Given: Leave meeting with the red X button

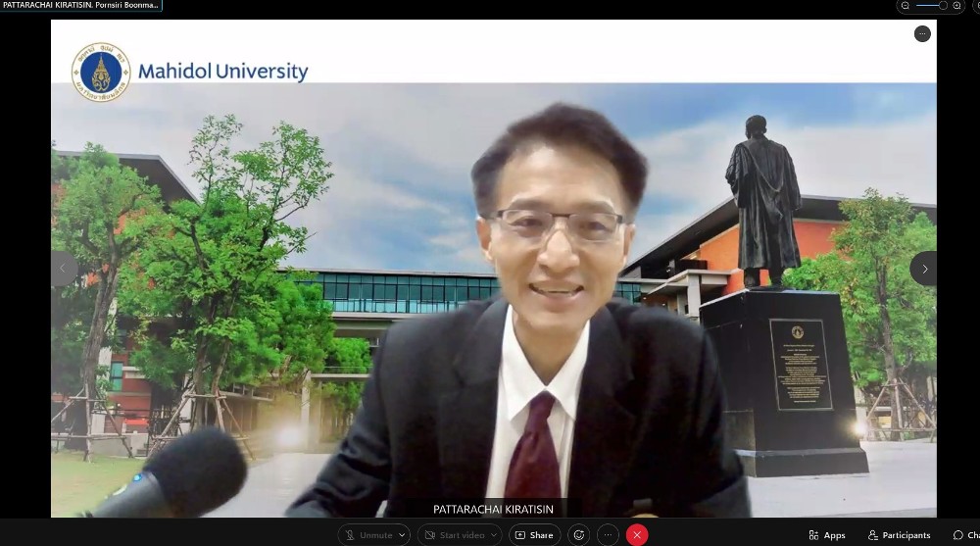Looking at the screenshot, I should 637,535.
